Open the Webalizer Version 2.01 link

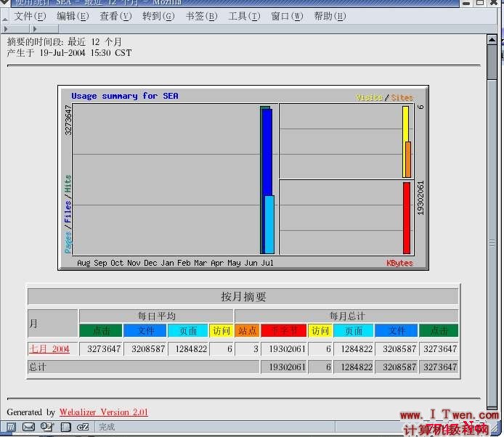tap(104, 412)
